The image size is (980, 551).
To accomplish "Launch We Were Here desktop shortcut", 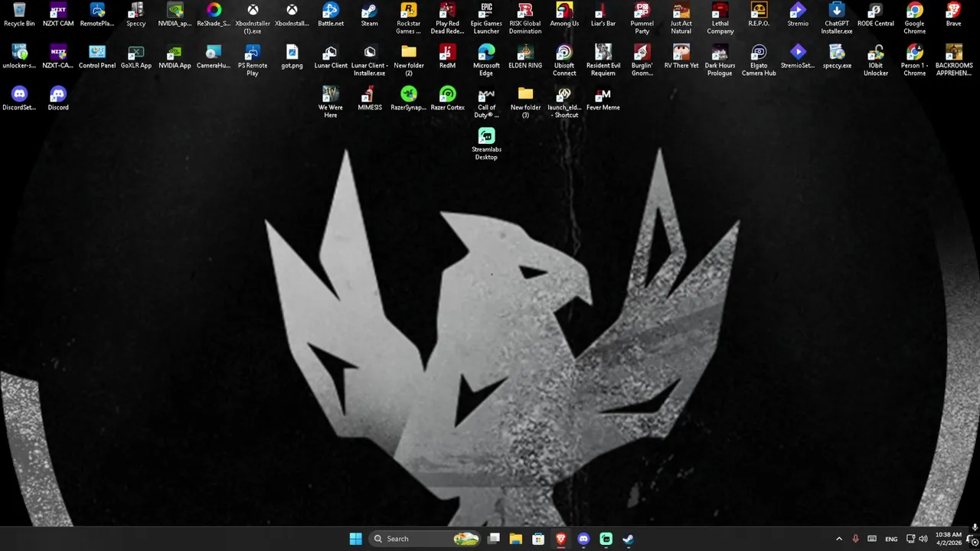I will tap(331, 103).
